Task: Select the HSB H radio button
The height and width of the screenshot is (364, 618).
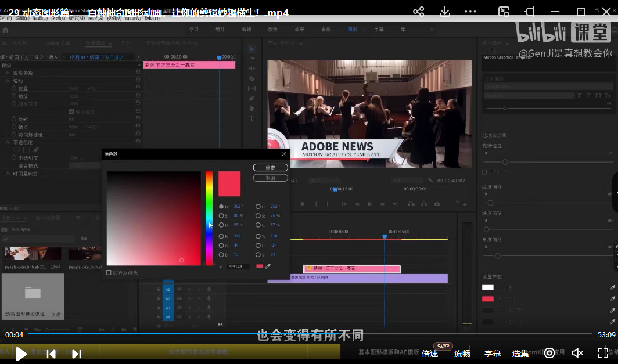Action: (x=221, y=207)
